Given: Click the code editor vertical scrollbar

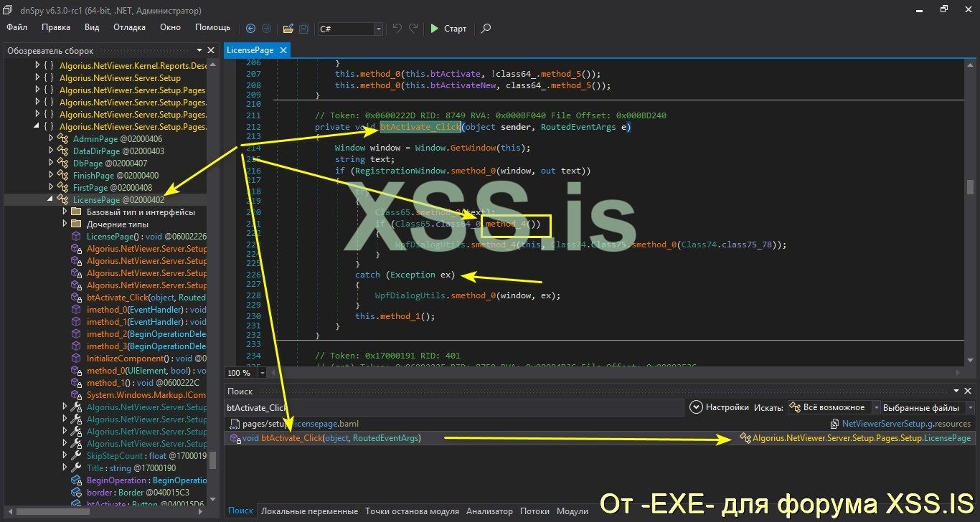Looking at the screenshot, I should pos(969,214).
